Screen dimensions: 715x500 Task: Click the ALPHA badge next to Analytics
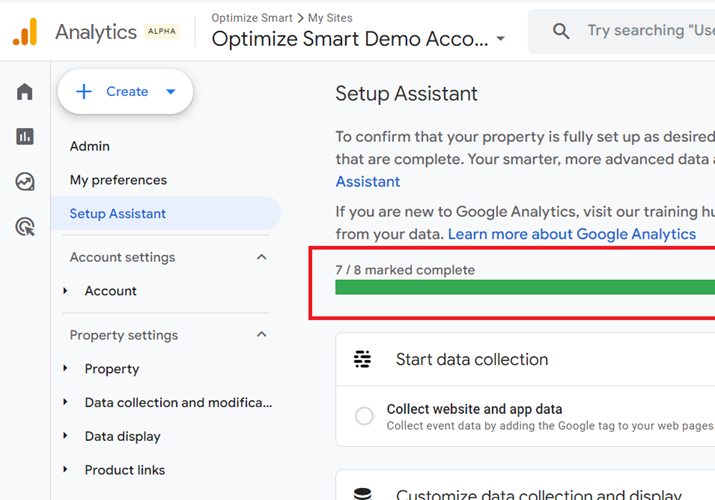pos(162,31)
